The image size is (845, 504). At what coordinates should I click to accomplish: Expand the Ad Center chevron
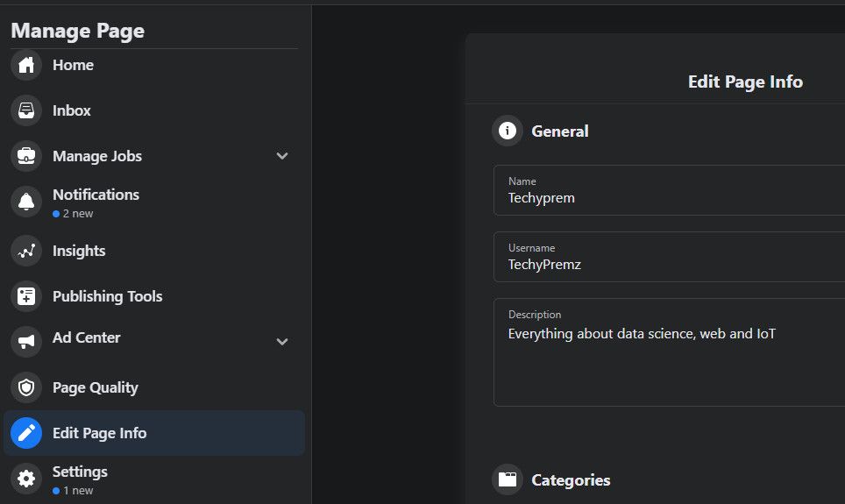[x=282, y=341]
